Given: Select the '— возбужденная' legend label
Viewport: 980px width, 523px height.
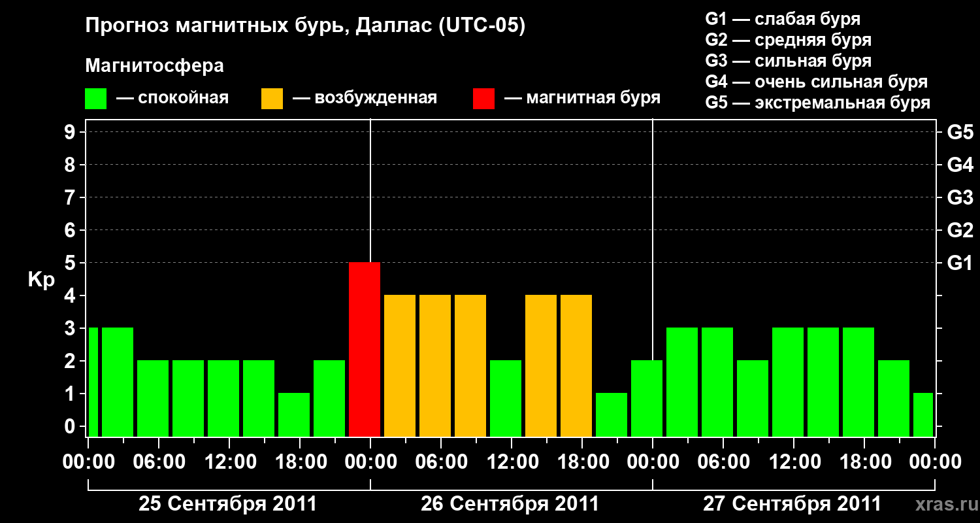Looking at the screenshot, I should (x=365, y=98).
